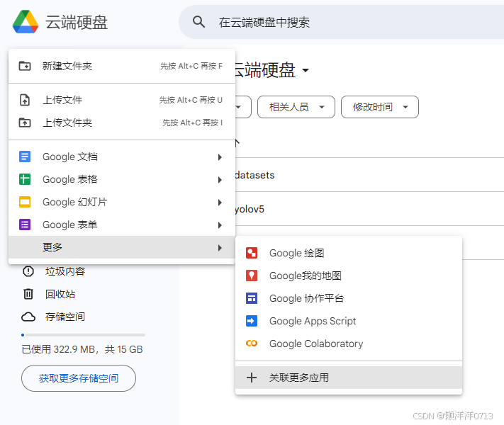Click the 在云端硬盘中搜索 search field
Image resolution: width=504 pixels, height=425 pixels.
(342, 22)
